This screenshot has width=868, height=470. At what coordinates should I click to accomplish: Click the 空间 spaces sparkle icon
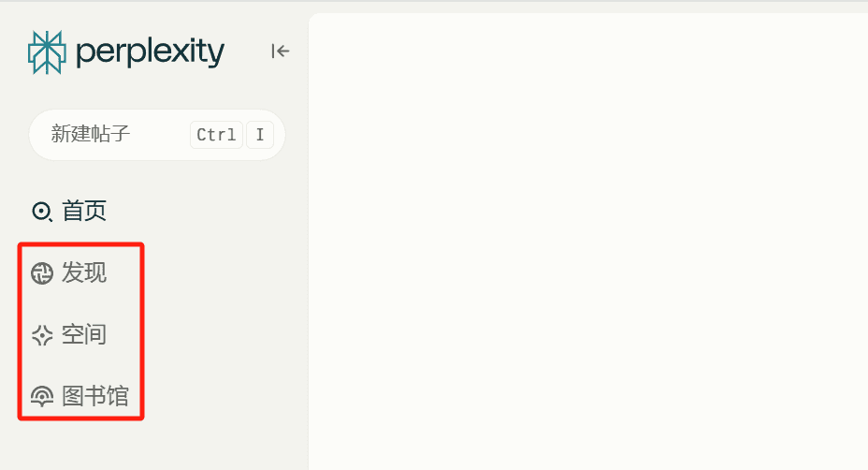[42, 335]
